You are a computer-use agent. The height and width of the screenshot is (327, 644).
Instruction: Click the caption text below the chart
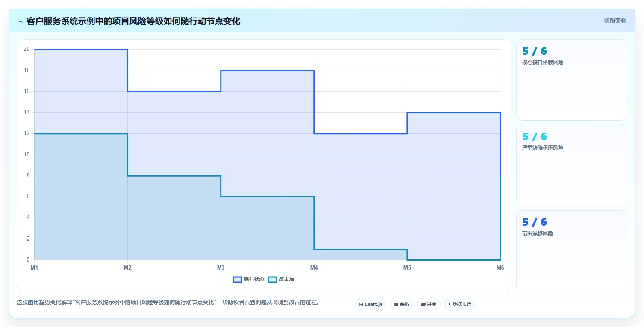pyautogui.click(x=168, y=302)
